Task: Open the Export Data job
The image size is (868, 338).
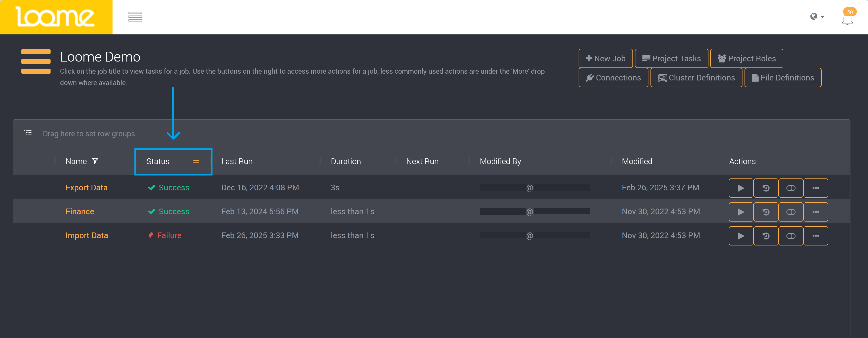Action: click(x=87, y=188)
